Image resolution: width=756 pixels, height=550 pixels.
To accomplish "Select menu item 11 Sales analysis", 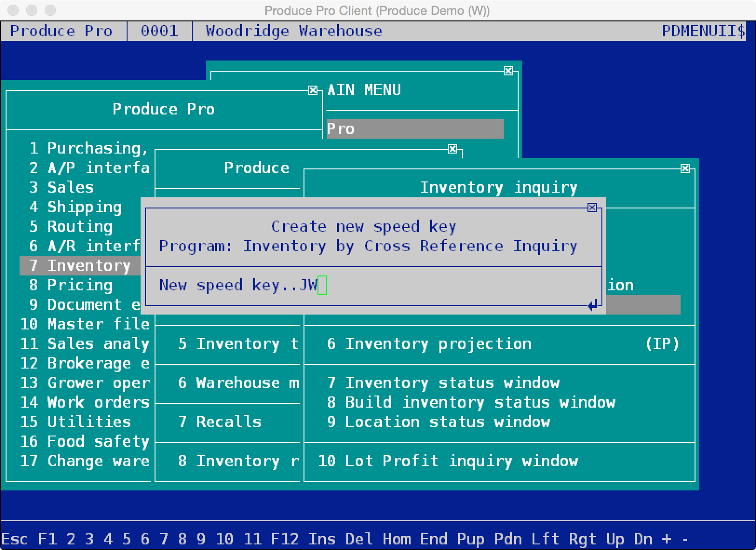I will tap(85, 344).
